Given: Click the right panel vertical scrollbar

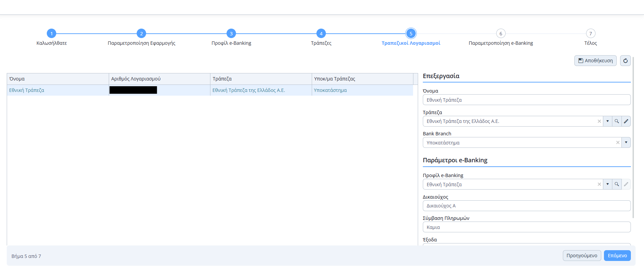Looking at the screenshot, I should pos(633,135).
